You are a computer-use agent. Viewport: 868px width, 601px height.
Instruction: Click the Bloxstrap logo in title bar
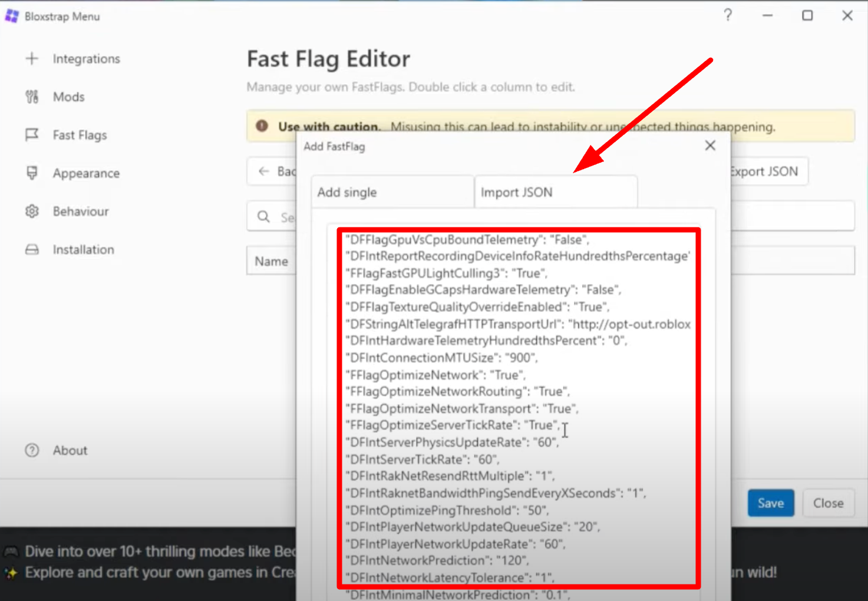coord(12,16)
